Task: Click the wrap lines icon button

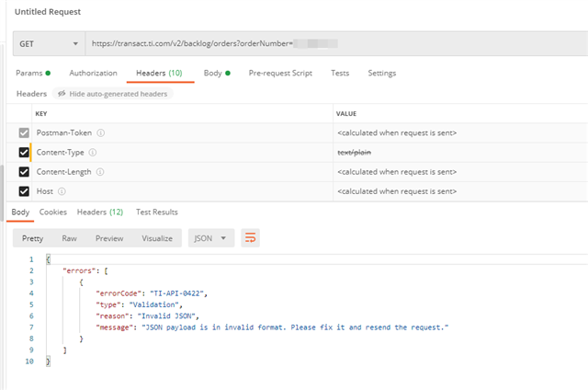Action: point(250,238)
